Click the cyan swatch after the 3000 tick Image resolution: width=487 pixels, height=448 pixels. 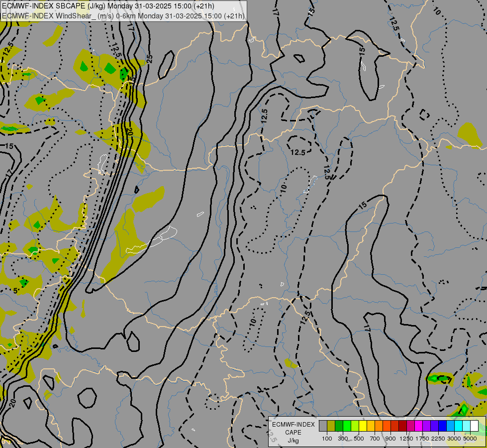[x=459, y=426]
